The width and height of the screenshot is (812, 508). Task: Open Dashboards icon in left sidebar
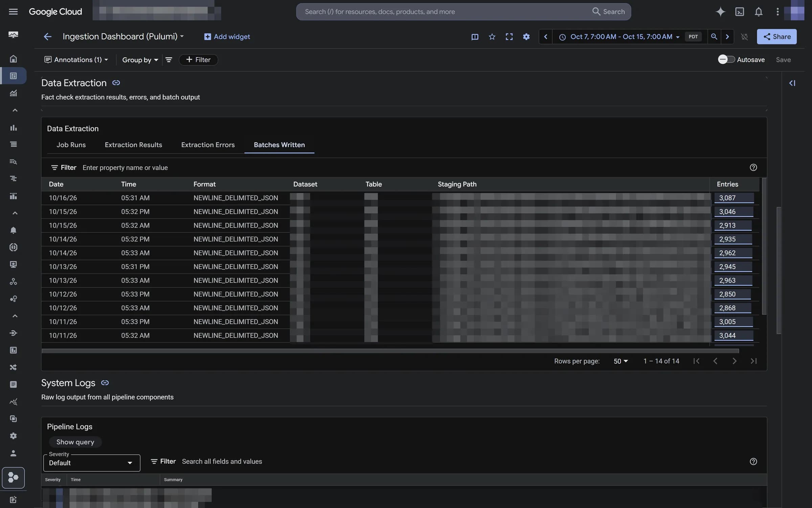tap(13, 76)
